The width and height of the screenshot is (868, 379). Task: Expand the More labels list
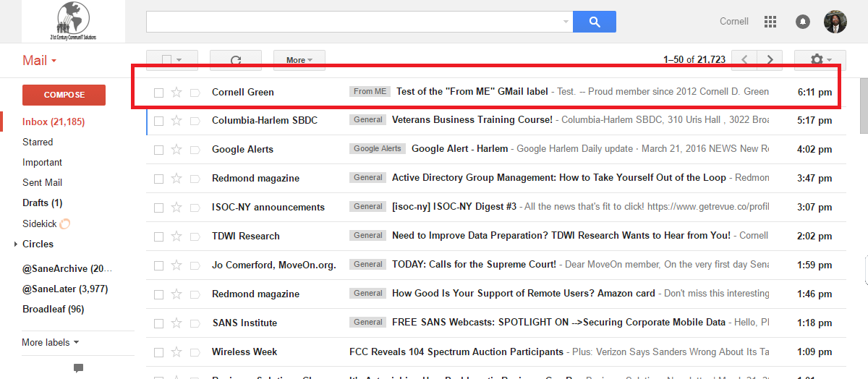pyautogui.click(x=51, y=342)
